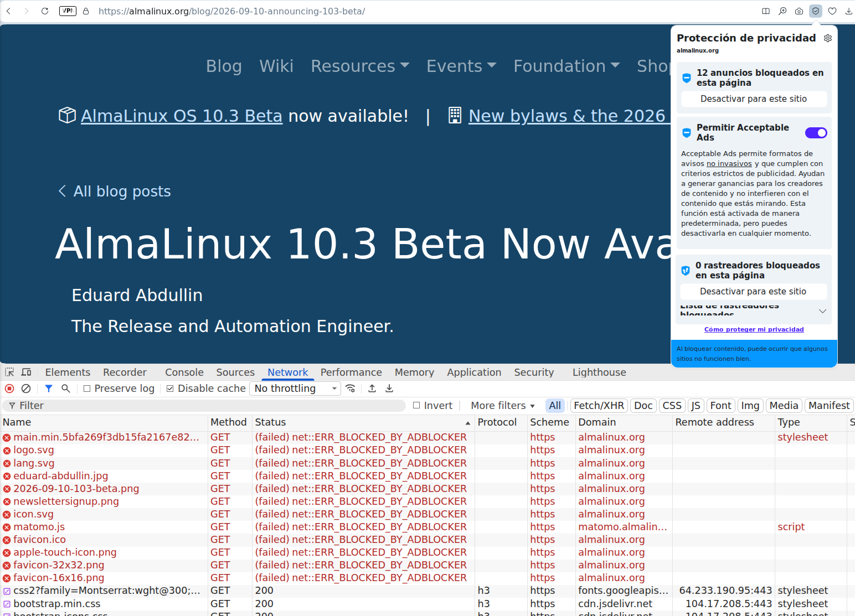Filter requests by Font type
The height and width of the screenshot is (616, 855).
point(721,406)
